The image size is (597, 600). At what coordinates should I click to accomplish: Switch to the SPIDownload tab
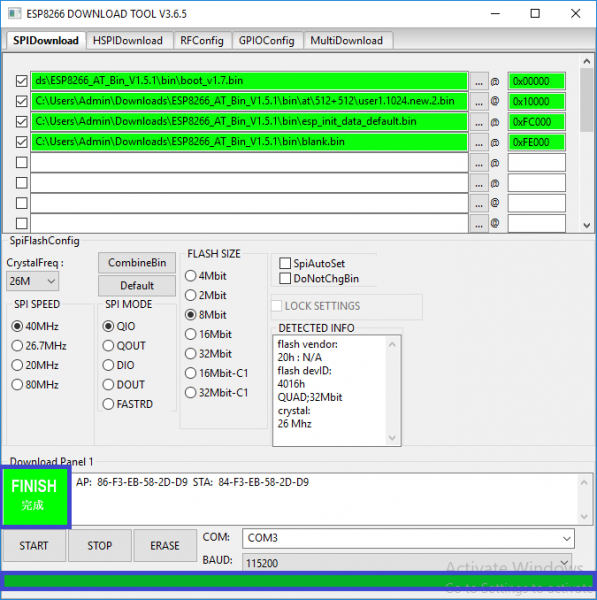(46, 41)
